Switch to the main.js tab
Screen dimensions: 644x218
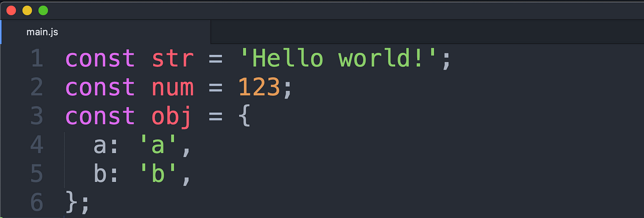tap(106, 32)
